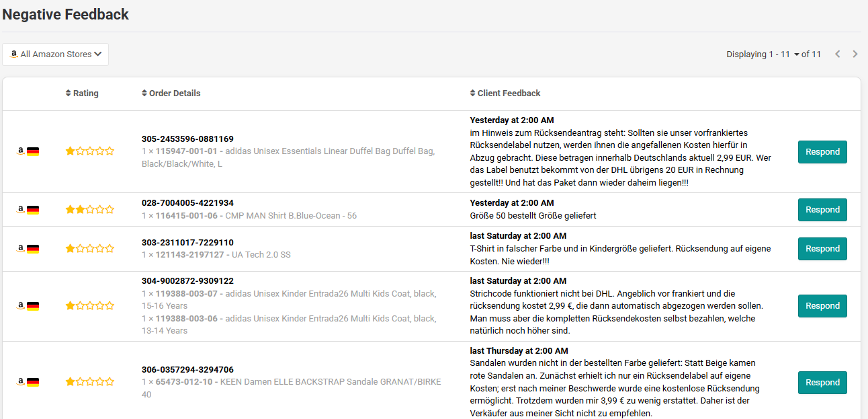Click one-star rating of Entrada26 Kids Coat order
The height and width of the screenshot is (419, 868).
(89, 306)
